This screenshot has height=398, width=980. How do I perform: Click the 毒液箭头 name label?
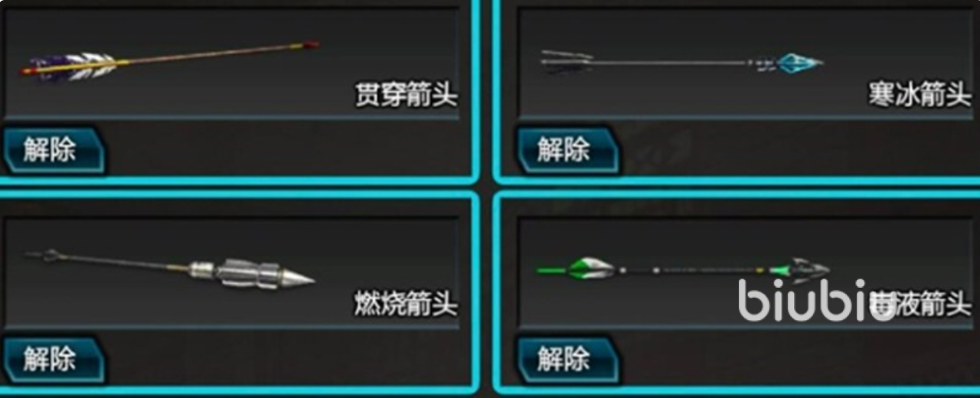pyautogui.click(x=920, y=303)
